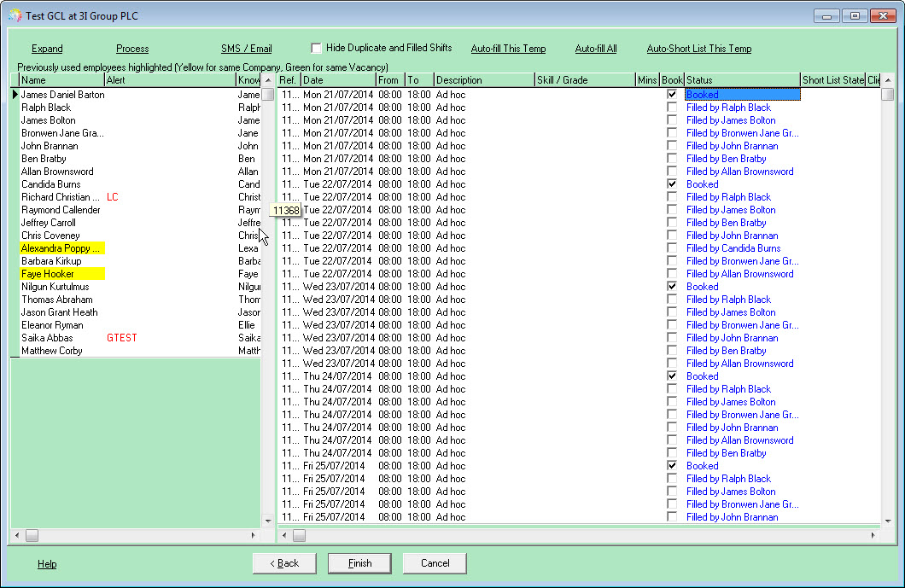This screenshot has height=588, width=905.
Task: Click the Expand link
Action: pyautogui.click(x=47, y=49)
